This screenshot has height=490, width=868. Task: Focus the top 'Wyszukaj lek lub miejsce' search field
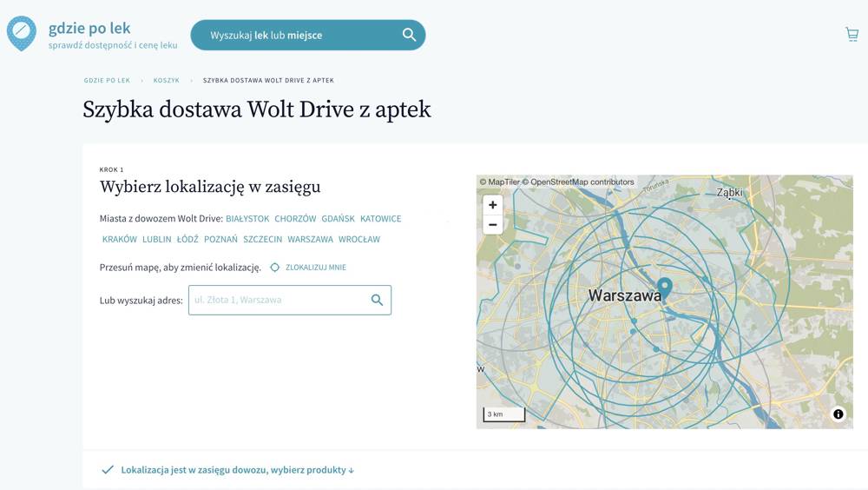308,35
